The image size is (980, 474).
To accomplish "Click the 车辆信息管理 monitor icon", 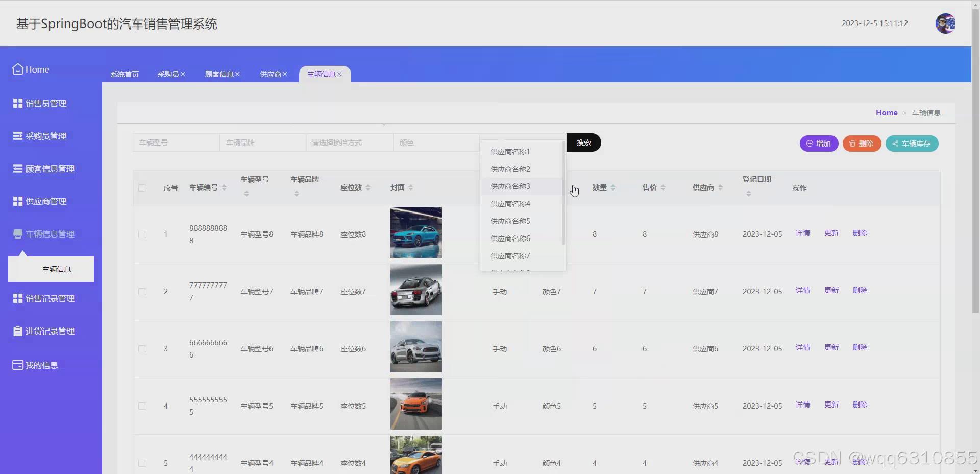I will [18, 234].
